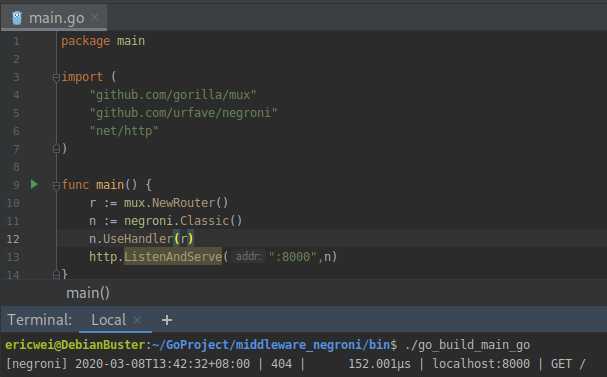607x377 pixels.
Task: Click the import keyword
Action: point(82,77)
